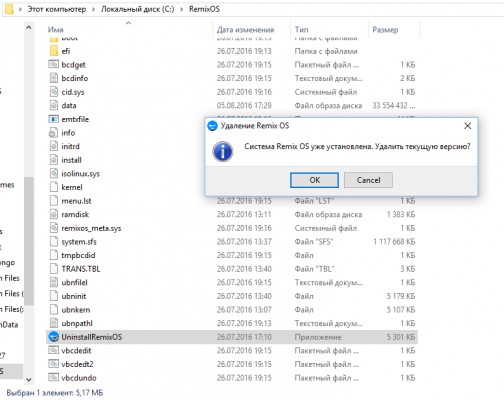504x400 pixels.
Task: Click the folder icon in address bar
Action: point(9,9)
